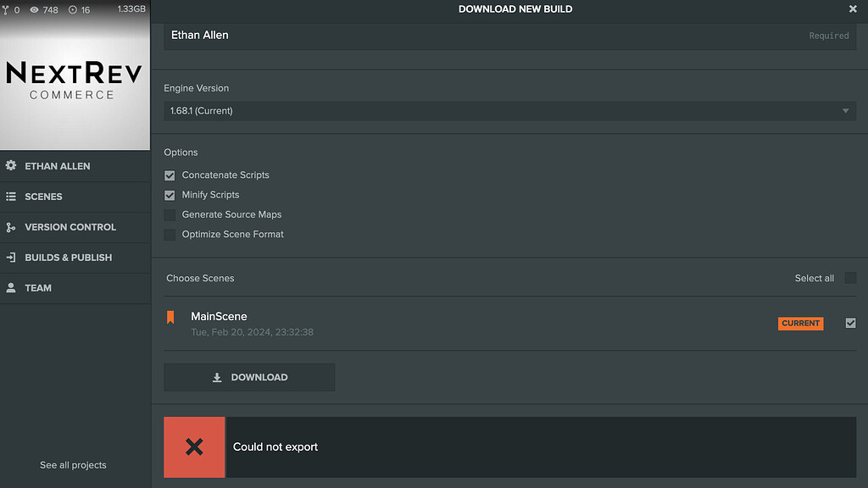Enable Generate Source Maps
Screen dimensions: 868x488
click(x=170, y=214)
